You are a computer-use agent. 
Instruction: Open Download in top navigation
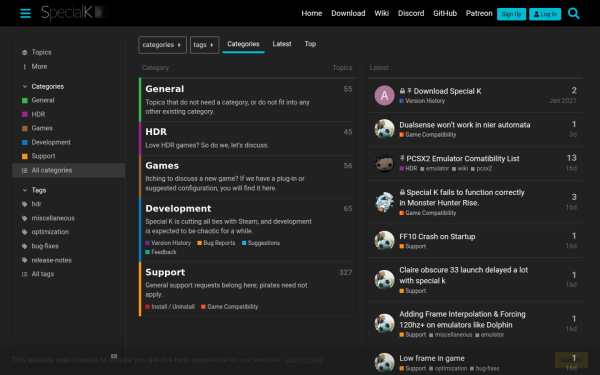(348, 13)
